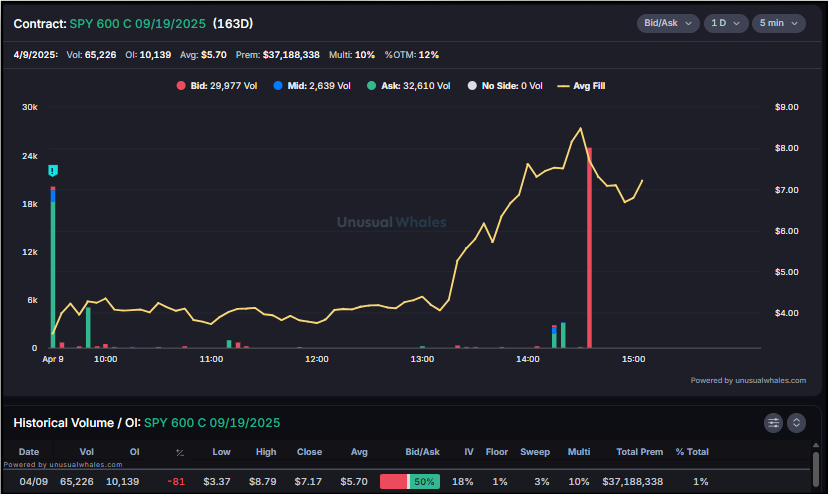Sort table by Vol column

pyautogui.click(x=87, y=452)
